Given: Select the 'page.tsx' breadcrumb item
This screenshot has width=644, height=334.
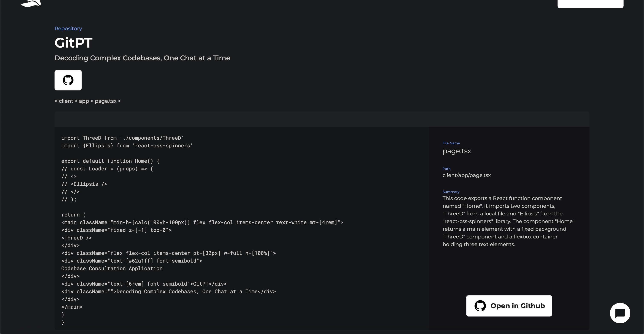Looking at the screenshot, I should 105,101.
